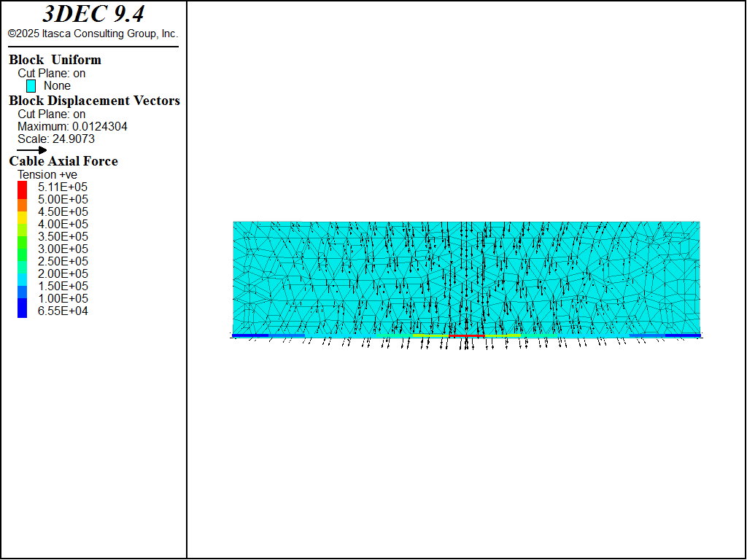Click the red cable segment at beam center
This screenshot has width=747, height=560.
[x=467, y=336]
